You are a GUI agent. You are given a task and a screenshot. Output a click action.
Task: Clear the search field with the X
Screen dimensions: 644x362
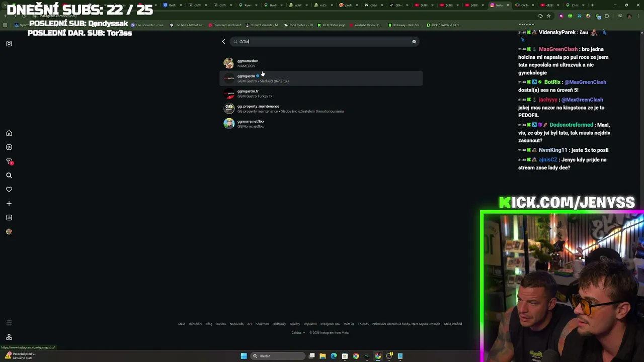pos(414,42)
